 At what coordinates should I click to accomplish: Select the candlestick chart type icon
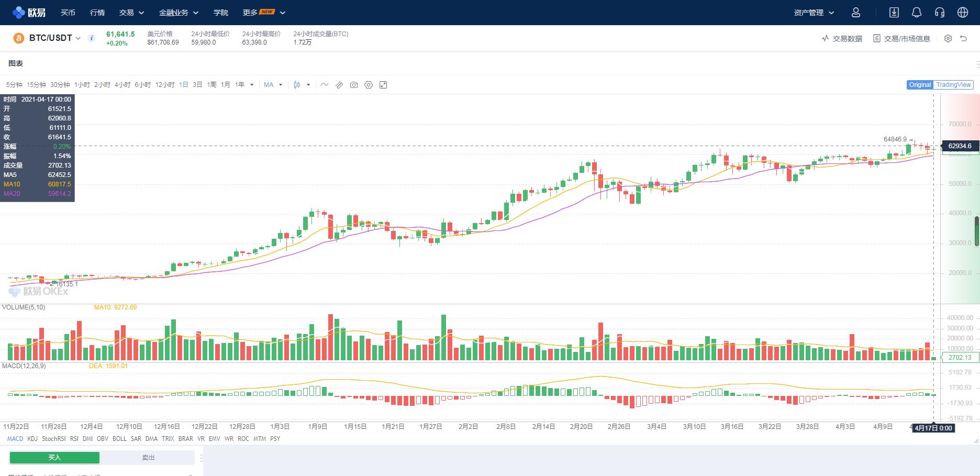(x=297, y=85)
